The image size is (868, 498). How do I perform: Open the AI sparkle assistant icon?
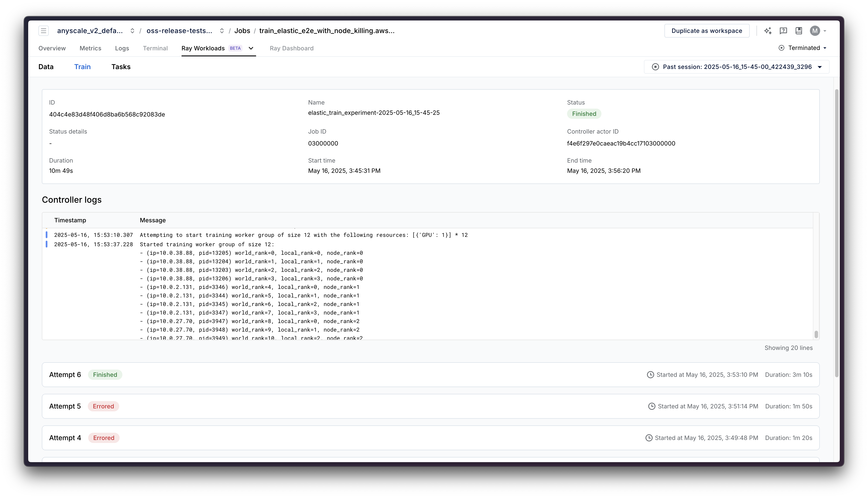tap(768, 31)
